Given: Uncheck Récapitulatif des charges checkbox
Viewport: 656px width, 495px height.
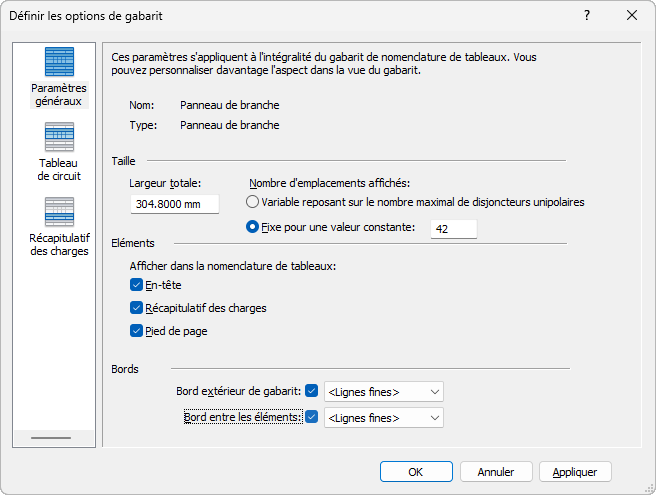Looking at the screenshot, I should coord(137,308).
